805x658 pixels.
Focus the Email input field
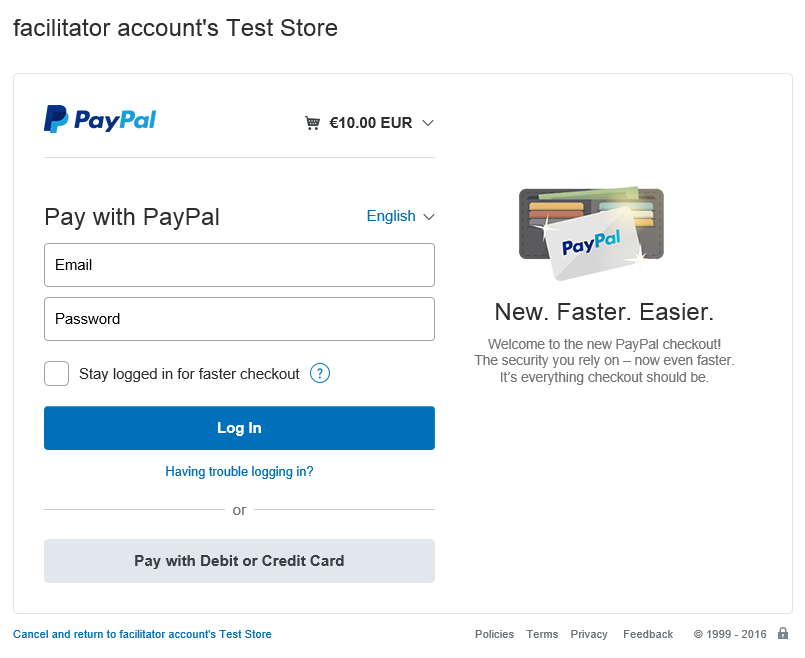coord(239,265)
